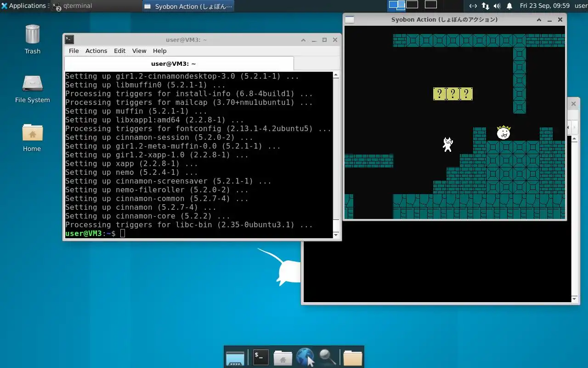The width and height of the screenshot is (588, 368).
Task: Click text 'Processing triggers for libc-bin' line
Action: (x=189, y=225)
